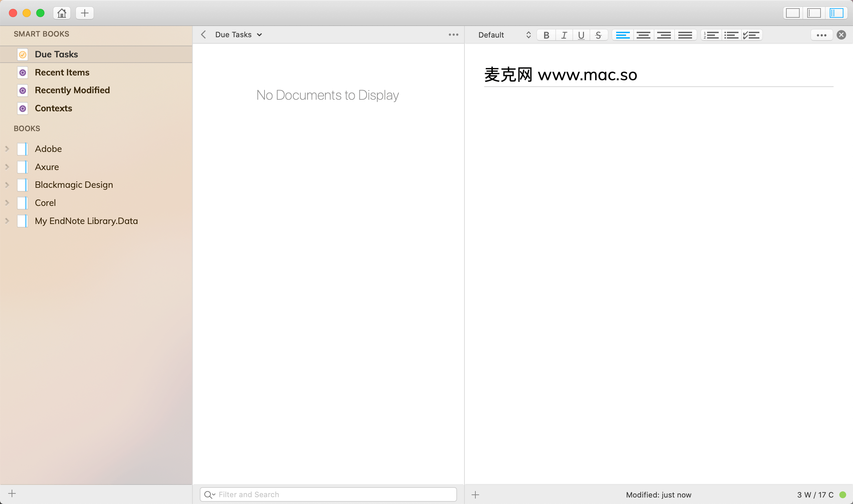Select Recently Modified smart book
This screenshot has width=853, height=504.
click(72, 90)
